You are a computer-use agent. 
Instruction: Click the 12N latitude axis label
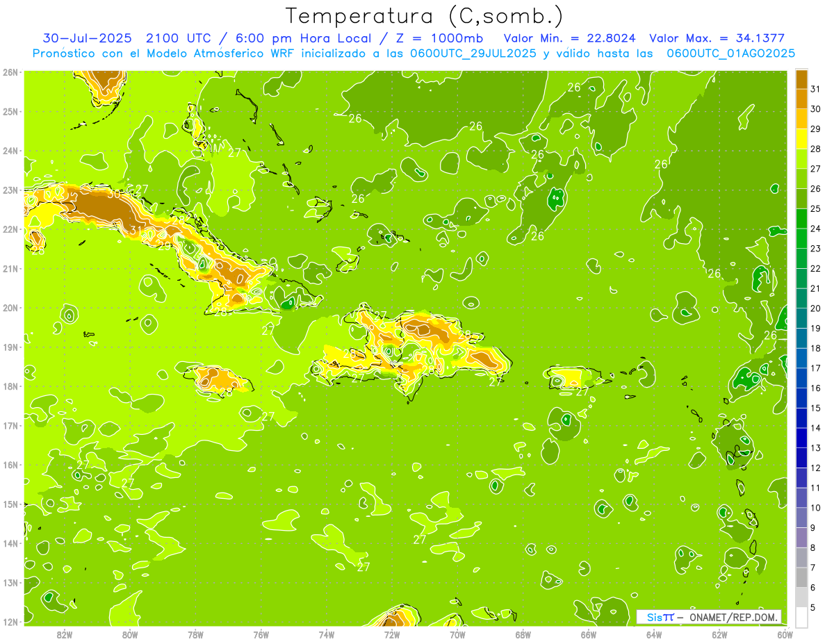point(10,622)
